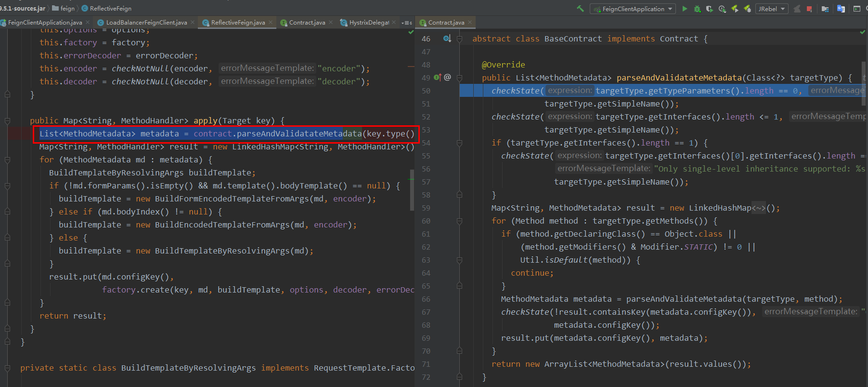Click the Build Project hammer icon

tap(580, 9)
